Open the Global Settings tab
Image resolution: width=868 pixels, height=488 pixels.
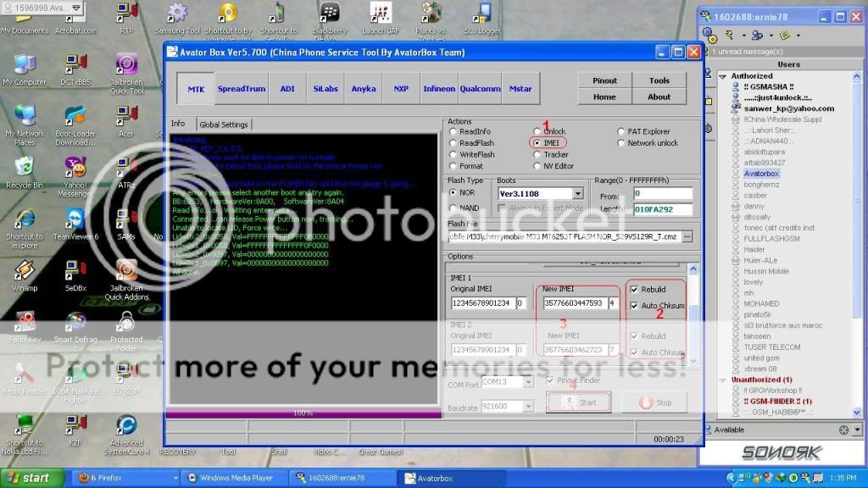pos(224,125)
